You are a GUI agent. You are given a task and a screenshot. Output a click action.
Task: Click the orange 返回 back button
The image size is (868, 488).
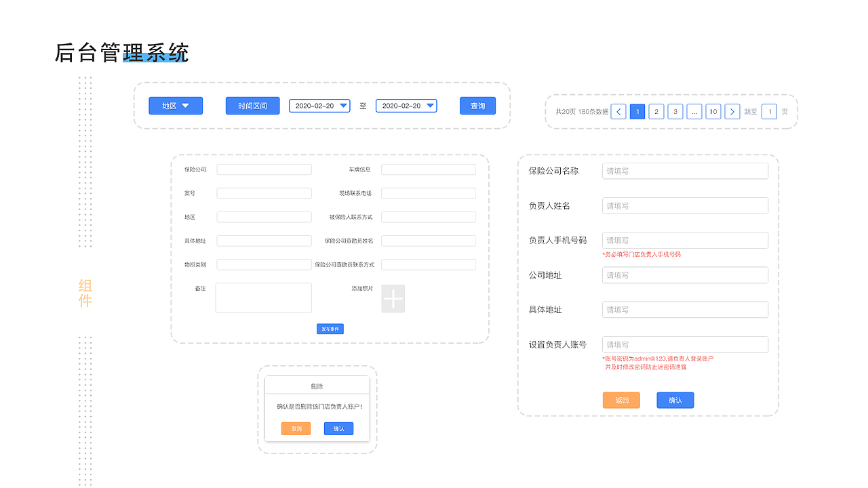(620, 400)
